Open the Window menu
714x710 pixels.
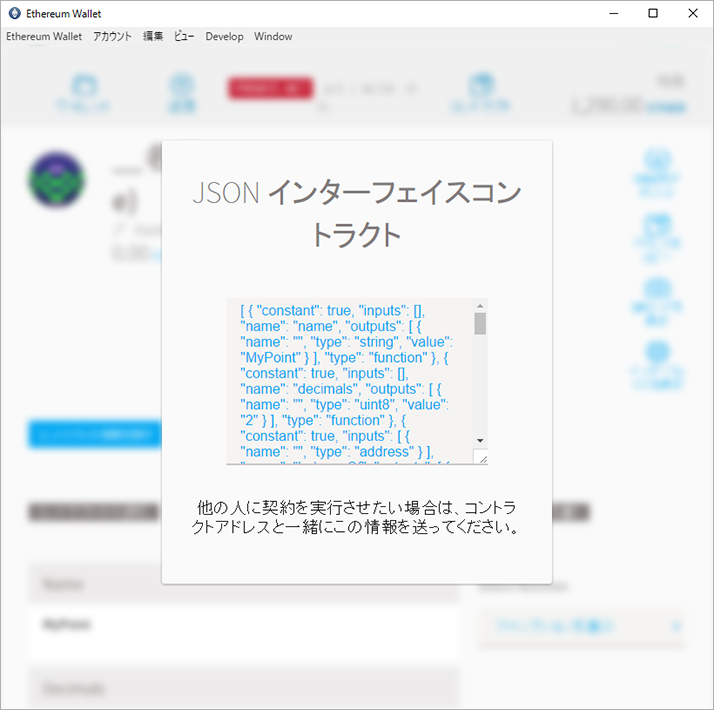(273, 36)
